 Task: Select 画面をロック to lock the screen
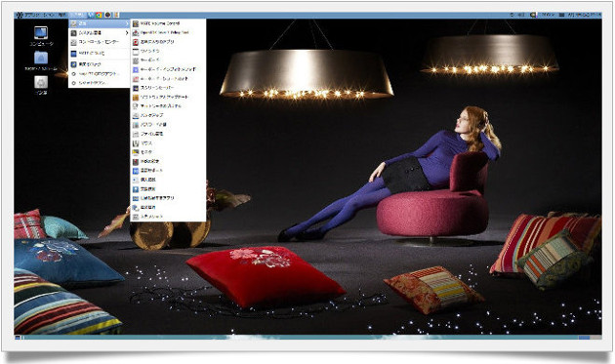point(100,64)
